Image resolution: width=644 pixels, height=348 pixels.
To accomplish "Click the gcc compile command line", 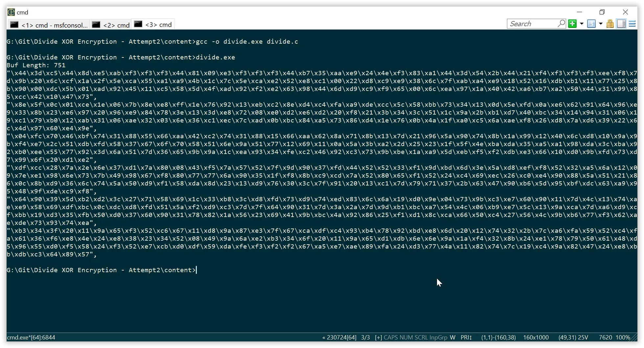I will tap(152, 41).
